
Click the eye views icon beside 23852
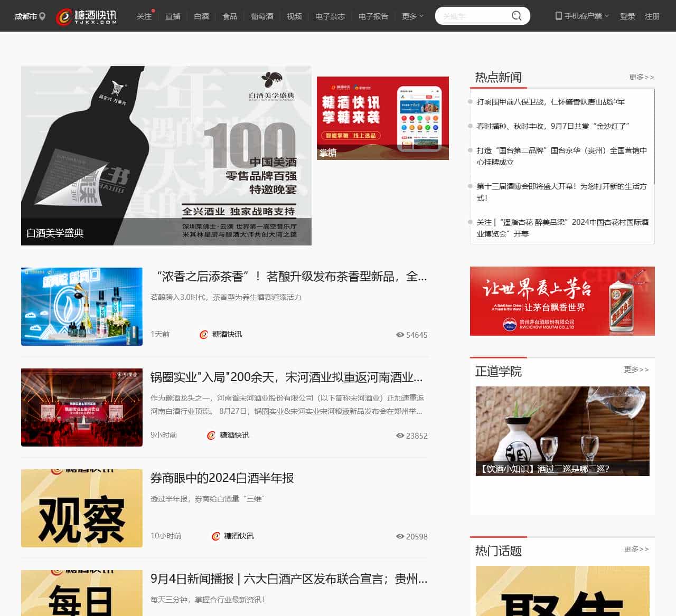point(400,435)
